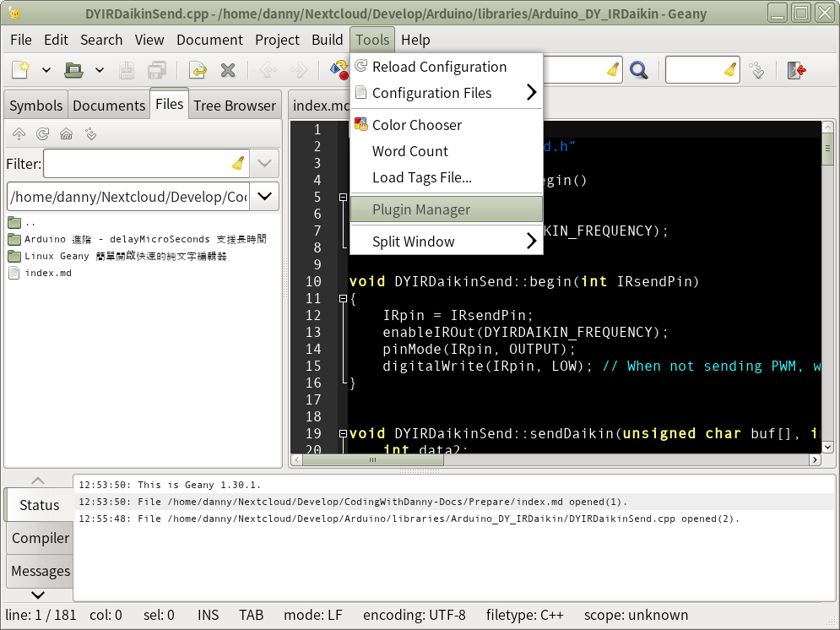Click the magnifier Find icon in toolbar
Viewport: 840px width, 630px height.
(x=638, y=70)
